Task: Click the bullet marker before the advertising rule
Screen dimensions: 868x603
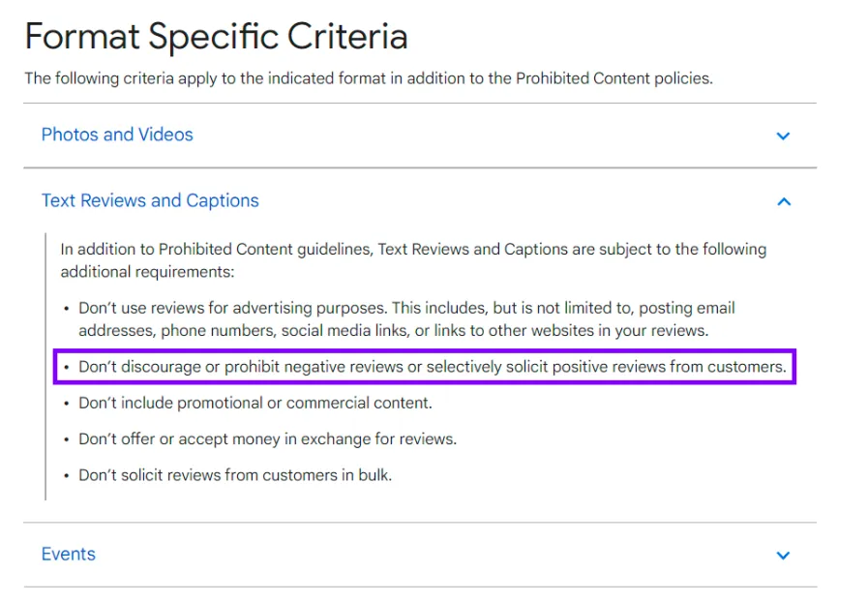Action: [66, 308]
